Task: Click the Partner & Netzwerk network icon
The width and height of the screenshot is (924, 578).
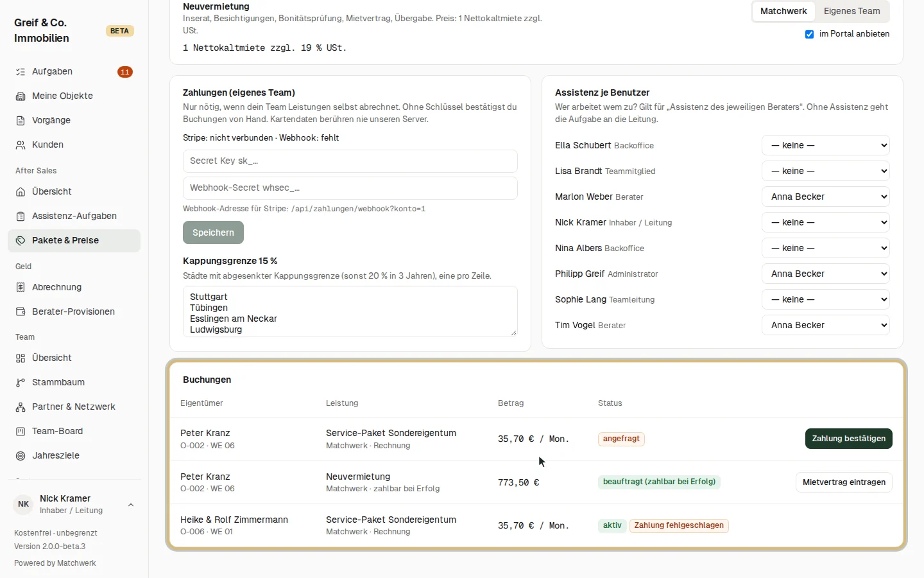Action: 21,407
